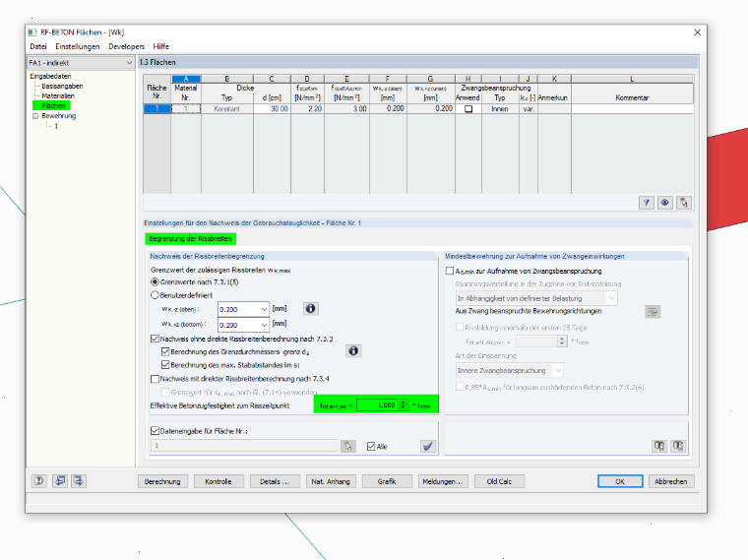Check As,min zur Aufnahme von Zwangsbeanspruchung
748x560 pixels.
[x=450, y=271]
